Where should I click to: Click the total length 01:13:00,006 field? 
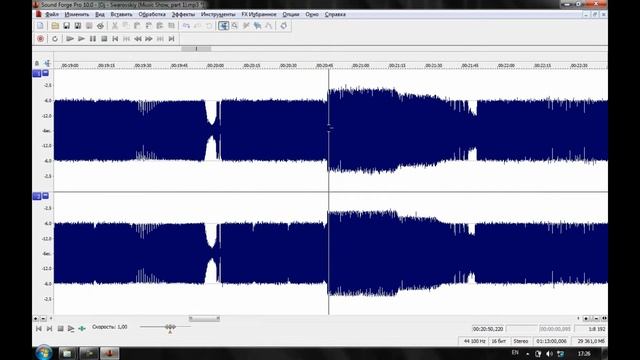551,341
